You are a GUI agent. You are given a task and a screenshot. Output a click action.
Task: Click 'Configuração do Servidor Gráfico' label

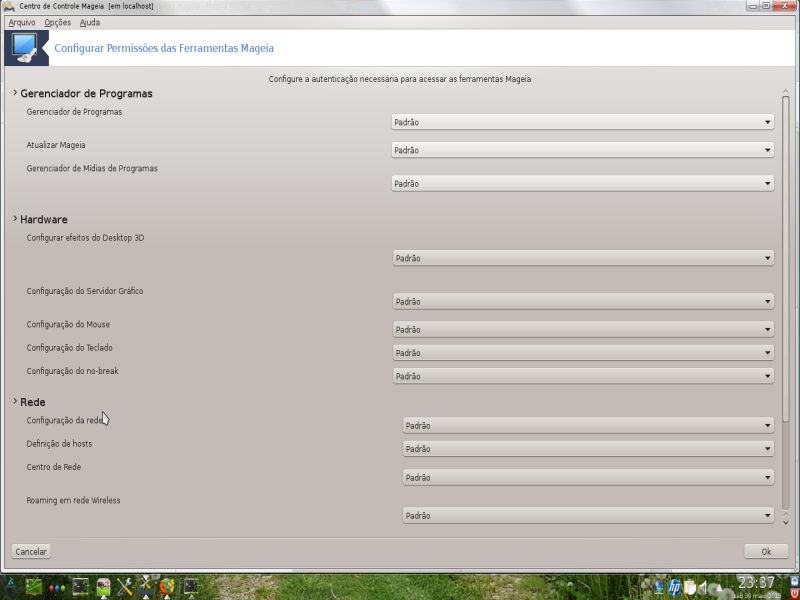[x=85, y=291]
